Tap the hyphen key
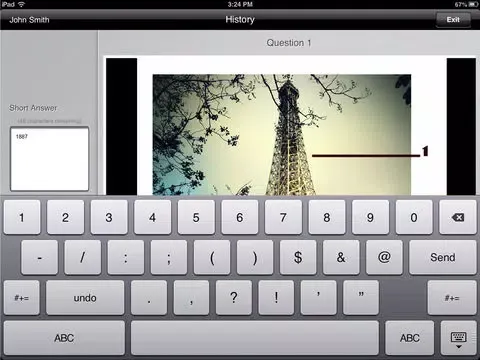The width and height of the screenshot is (480, 360). pos(39,257)
